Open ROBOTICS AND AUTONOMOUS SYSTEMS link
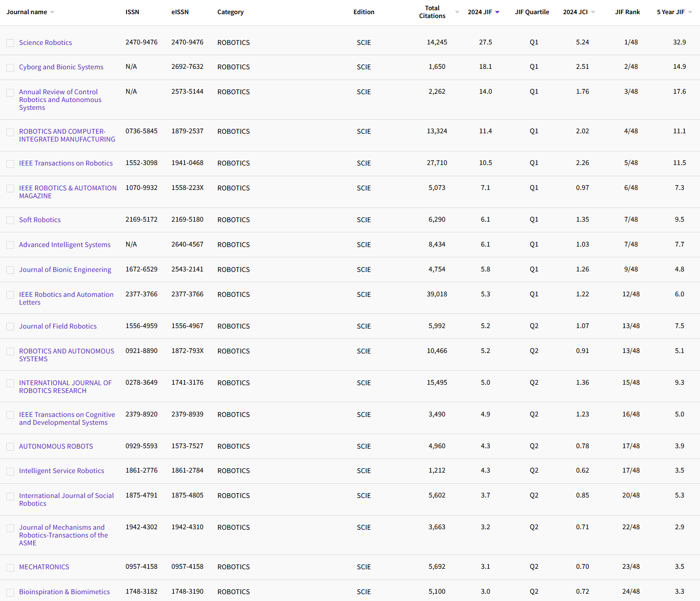 click(x=66, y=355)
